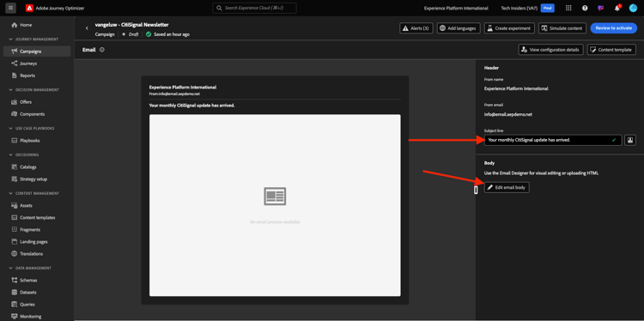Click the Strategy setup icon

point(15,179)
